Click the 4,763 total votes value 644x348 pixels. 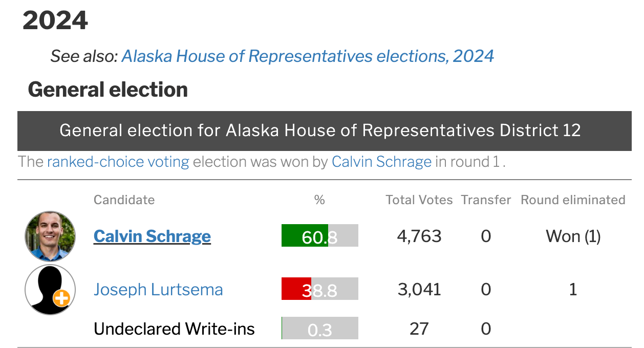coord(419,236)
